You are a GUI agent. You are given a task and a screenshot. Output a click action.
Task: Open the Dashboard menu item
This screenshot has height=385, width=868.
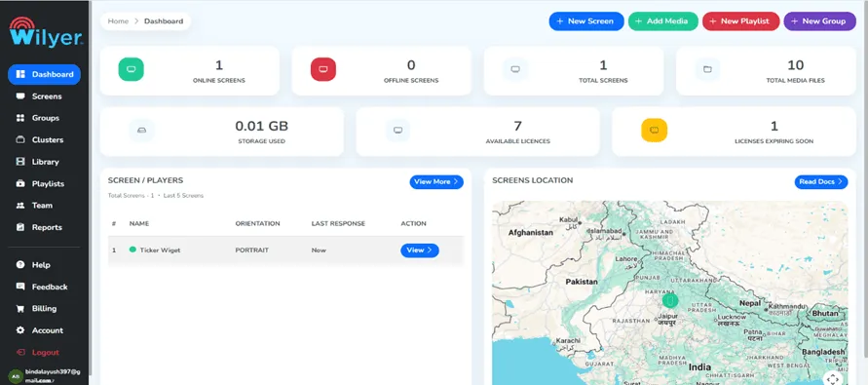coord(44,74)
